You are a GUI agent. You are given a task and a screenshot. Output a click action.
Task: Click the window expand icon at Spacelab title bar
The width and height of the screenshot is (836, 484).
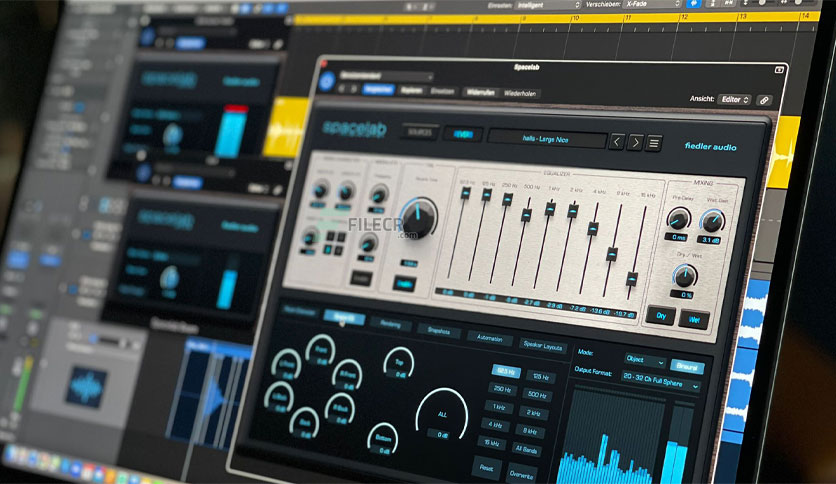(779, 70)
